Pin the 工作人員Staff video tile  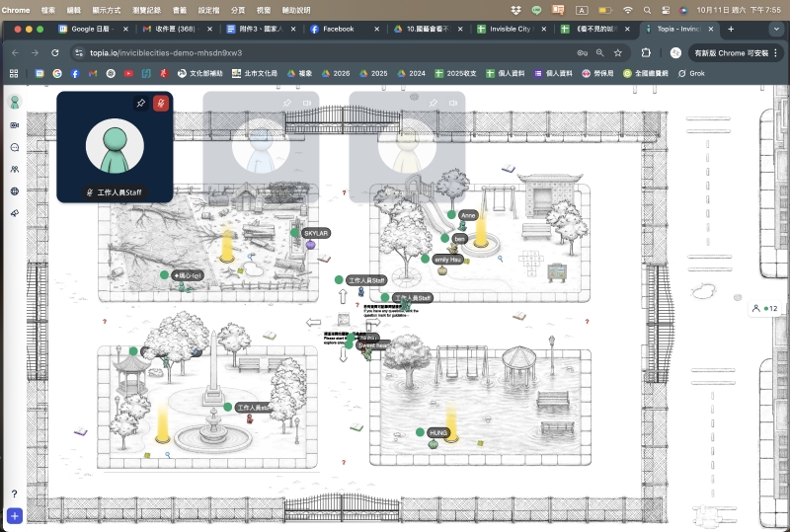click(x=140, y=104)
